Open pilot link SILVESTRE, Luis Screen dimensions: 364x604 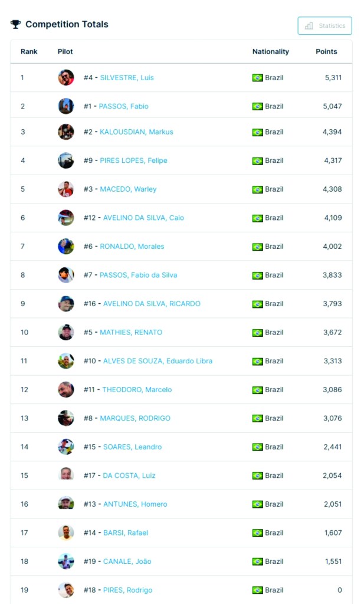[x=127, y=78]
